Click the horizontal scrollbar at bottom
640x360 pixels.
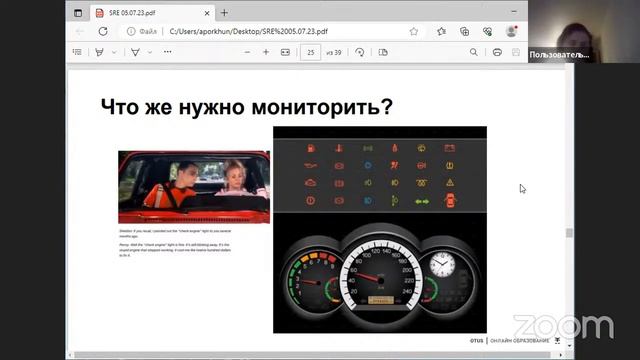pos(313,355)
